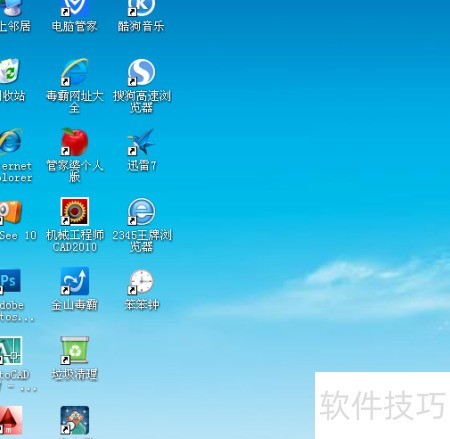450x439 pixels.
Task: Open the recycle bin 回收站 icon
Action: tap(9, 71)
